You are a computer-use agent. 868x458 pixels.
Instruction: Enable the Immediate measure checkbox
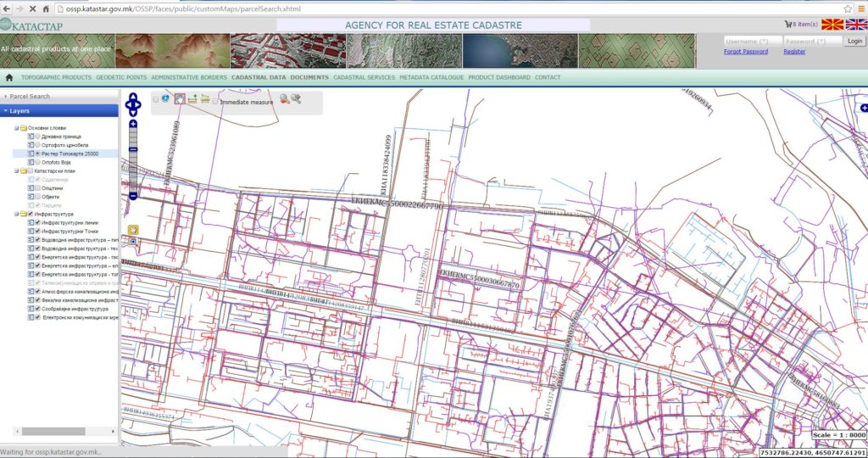tap(216, 101)
